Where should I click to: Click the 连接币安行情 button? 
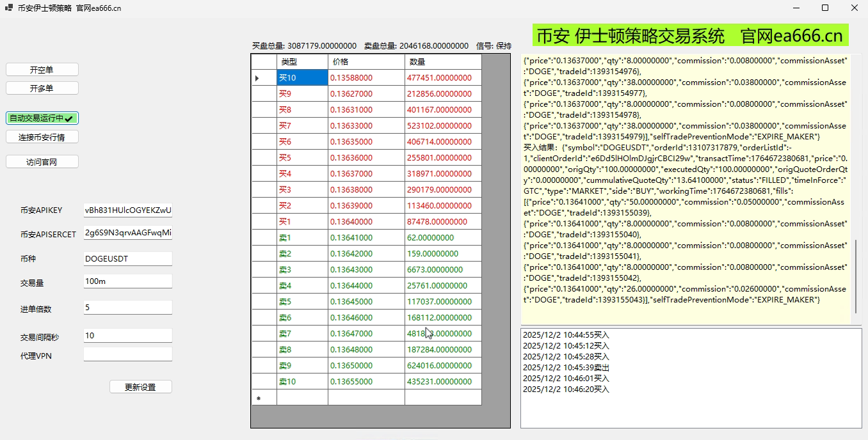[42, 137]
